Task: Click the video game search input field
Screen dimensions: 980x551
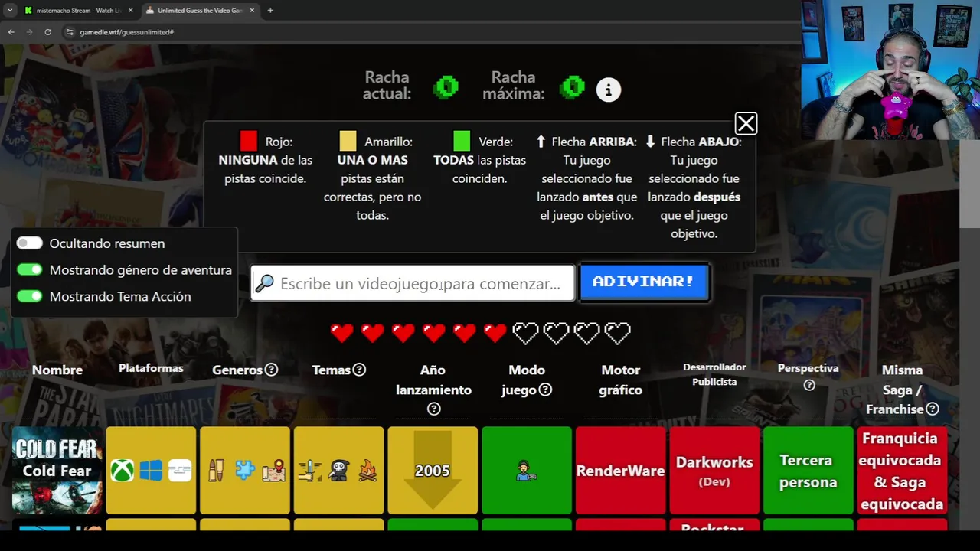Action: click(413, 283)
